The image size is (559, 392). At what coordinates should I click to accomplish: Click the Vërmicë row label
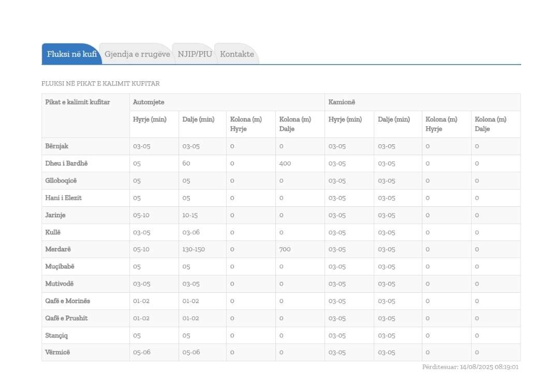click(57, 352)
